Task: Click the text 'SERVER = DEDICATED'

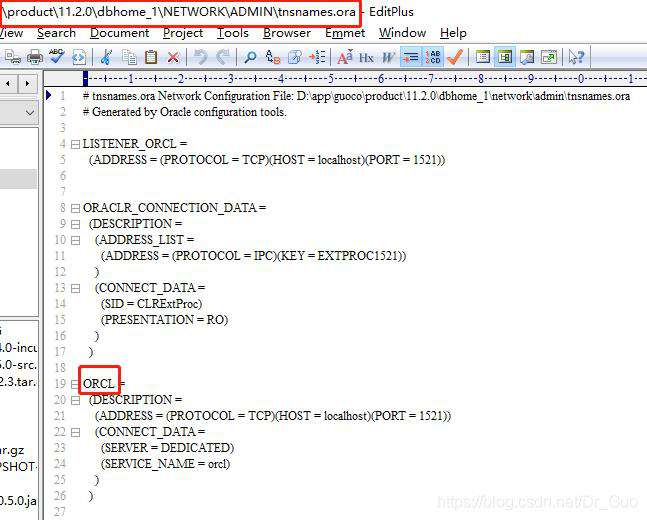Action: tap(167, 448)
